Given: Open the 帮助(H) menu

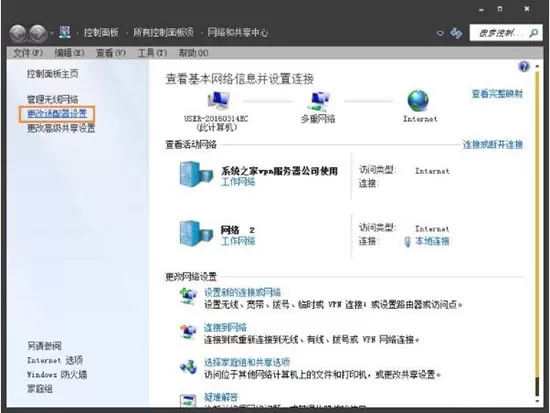Looking at the screenshot, I should pyautogui.click(x=194, y=53).
